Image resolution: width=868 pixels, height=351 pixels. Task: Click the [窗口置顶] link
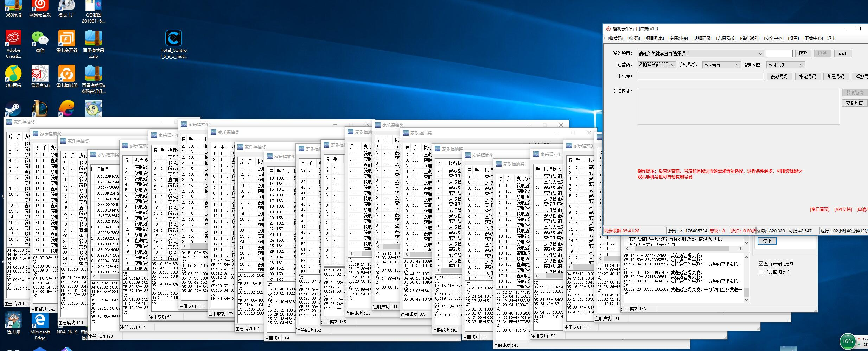(819, 209)
